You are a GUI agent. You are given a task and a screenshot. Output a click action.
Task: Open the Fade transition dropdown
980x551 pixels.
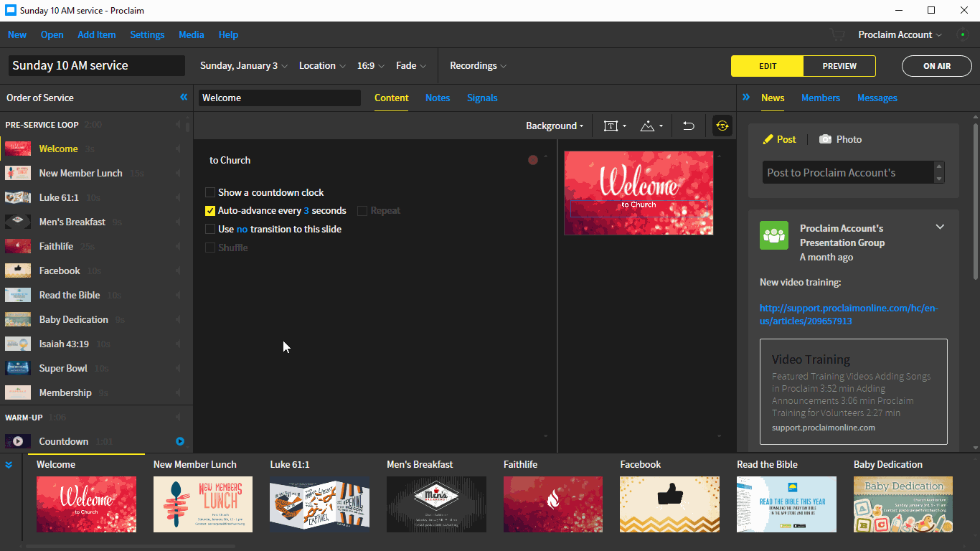tap(411, 65)
